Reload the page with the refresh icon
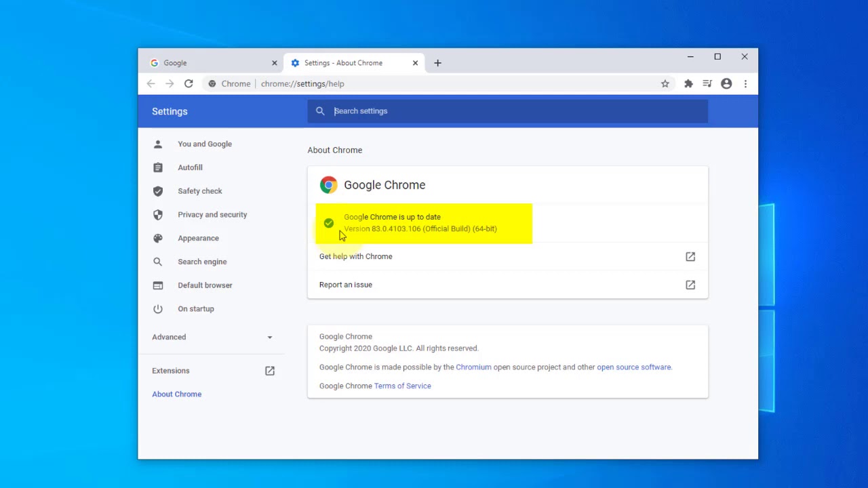This screenshot has width=868, height=488. click(189, 84)
